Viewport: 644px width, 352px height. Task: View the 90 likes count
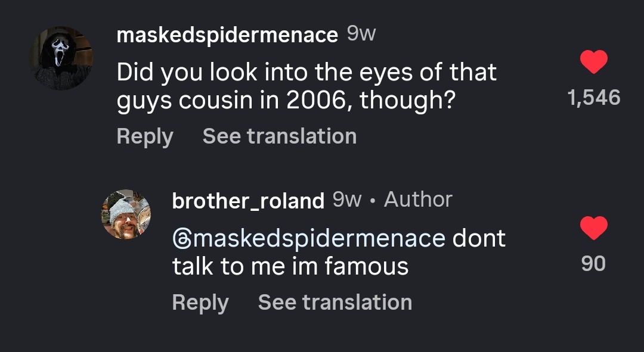click(x=593, y=263)
